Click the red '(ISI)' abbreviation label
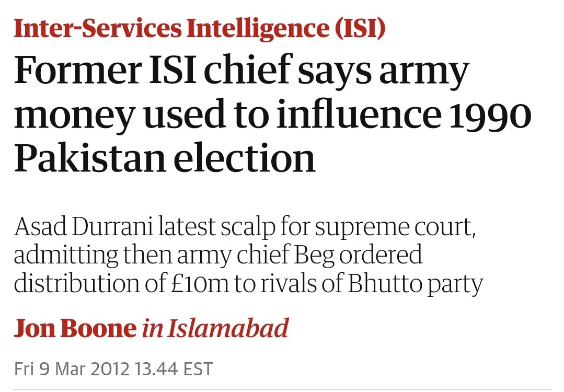 (360, 29)
